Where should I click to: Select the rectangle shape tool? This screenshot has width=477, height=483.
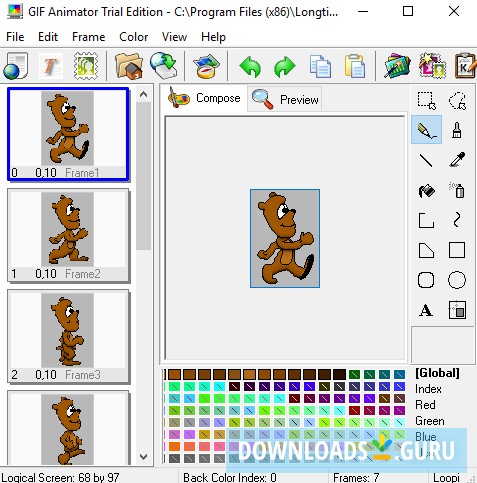coord(457,250)
